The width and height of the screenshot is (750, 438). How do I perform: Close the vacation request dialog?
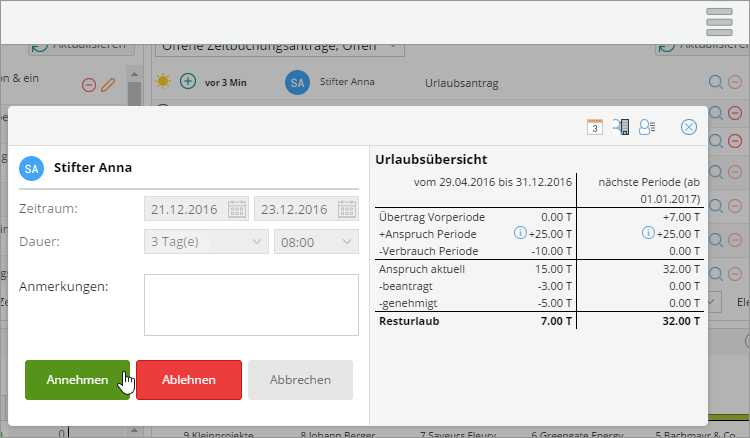[x=688, y=127]
